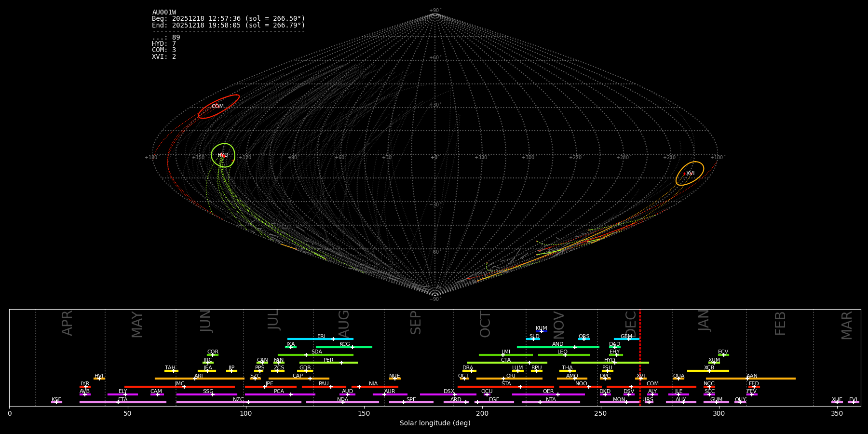Viewport: 868px width, 434px height.
Task: Select the AAN shower label in timeline
Action: [x=752, y=376]
